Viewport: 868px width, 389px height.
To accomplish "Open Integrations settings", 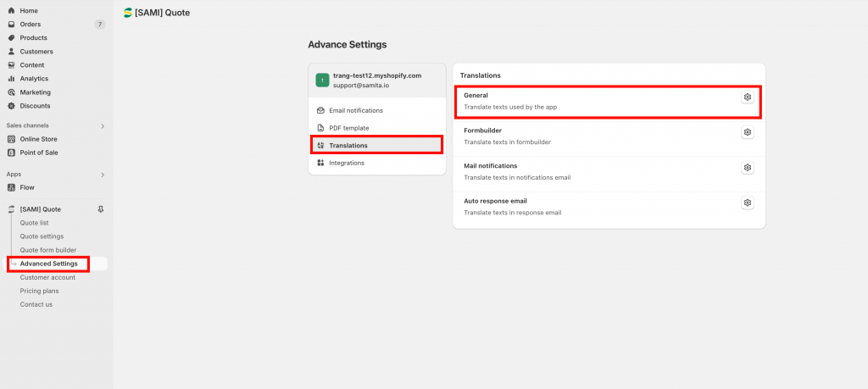I will 376,164.
